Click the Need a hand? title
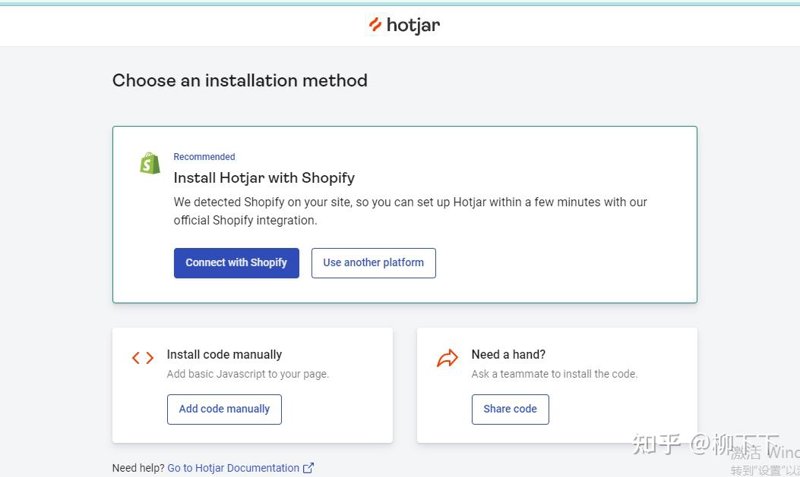The width and height of the screenshot is (800, 477). (508, 355)
